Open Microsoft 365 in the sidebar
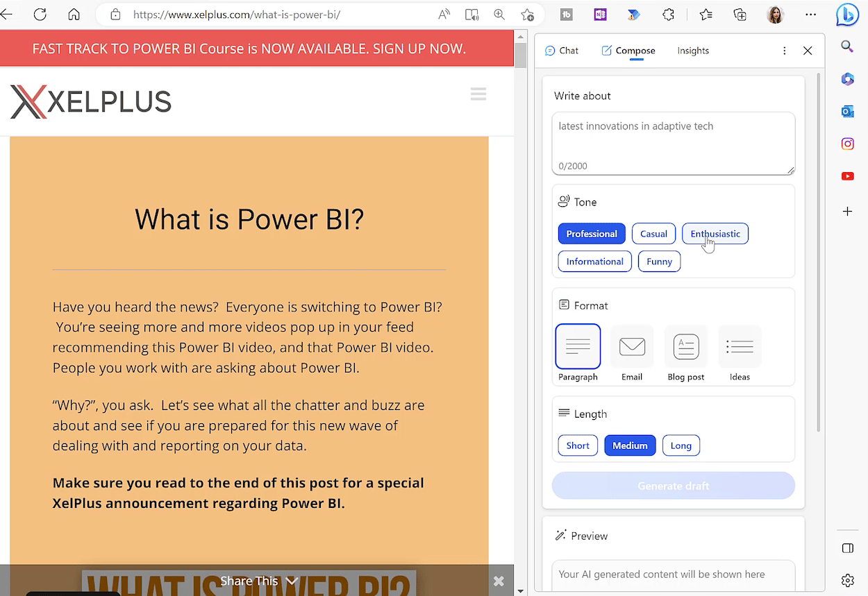 pos(847,79)
